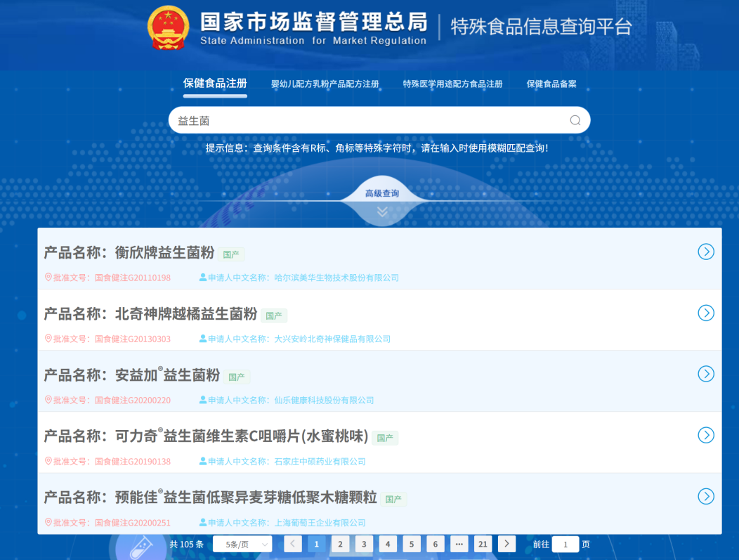
Task: Click applicant 仙乐健康科技股份有限公司
Action: 324,401
